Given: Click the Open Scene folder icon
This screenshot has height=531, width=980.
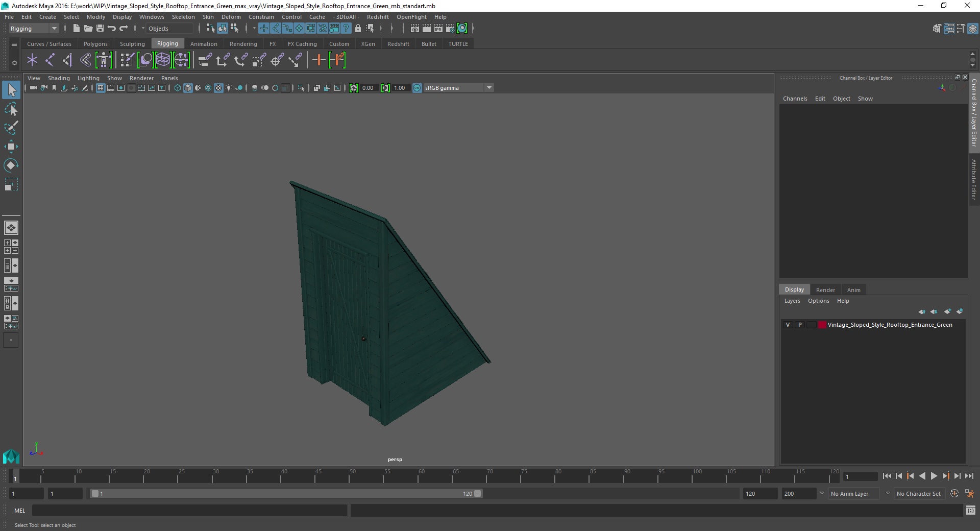Looking at the screenshot, I should click(88, 29).
